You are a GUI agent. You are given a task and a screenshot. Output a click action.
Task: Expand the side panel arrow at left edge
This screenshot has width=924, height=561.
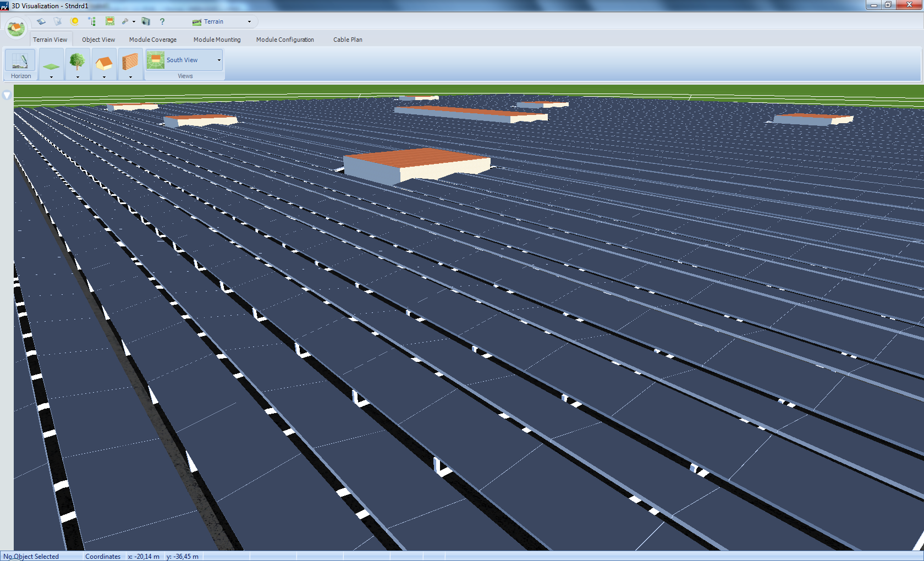coord(7,95)
